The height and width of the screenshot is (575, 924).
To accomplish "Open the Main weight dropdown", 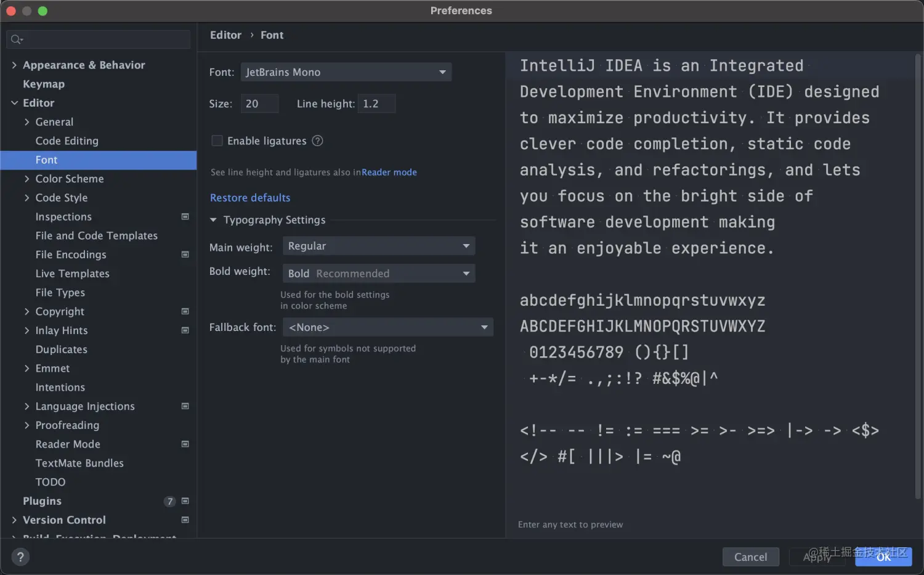I will (x=379, y=246).
